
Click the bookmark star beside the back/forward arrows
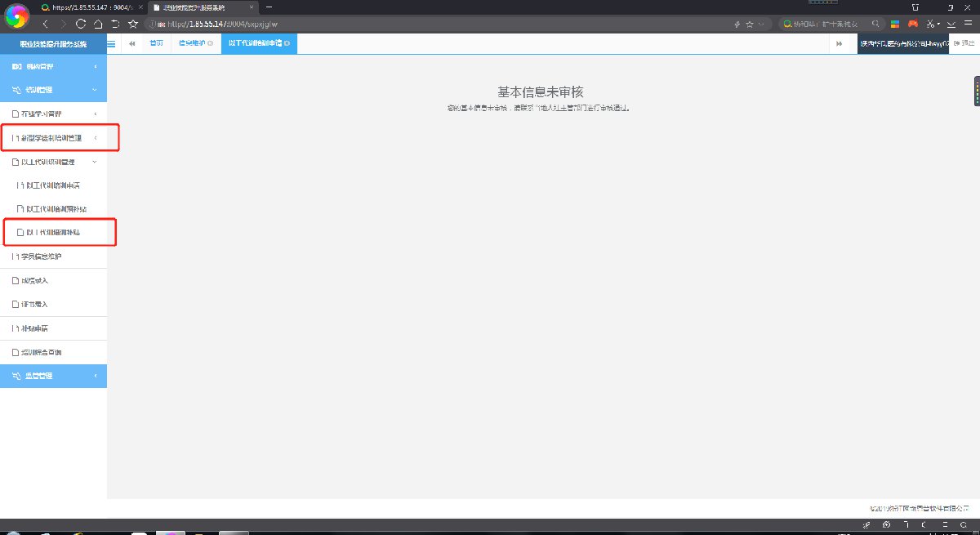[133, 24]
